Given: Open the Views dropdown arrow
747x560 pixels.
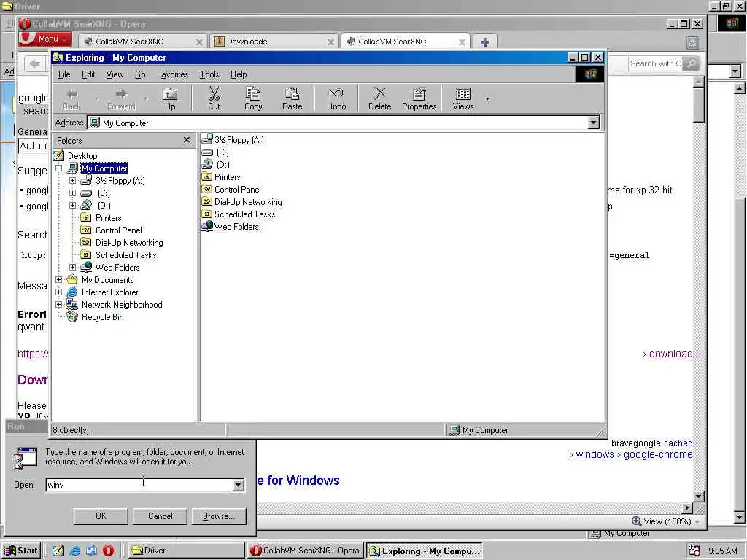Looking at the screenshot, I should point(487,98).
